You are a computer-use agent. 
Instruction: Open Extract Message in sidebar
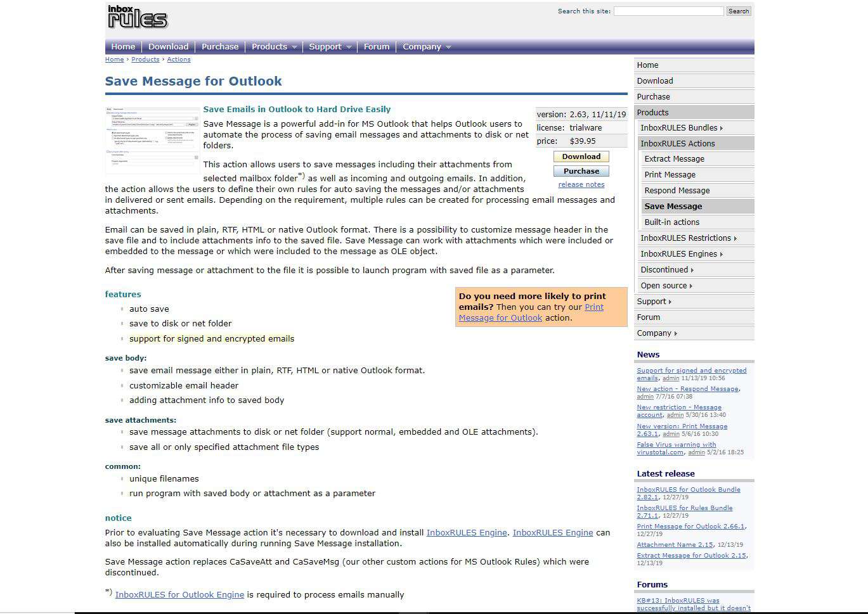(x=698, y=159)
